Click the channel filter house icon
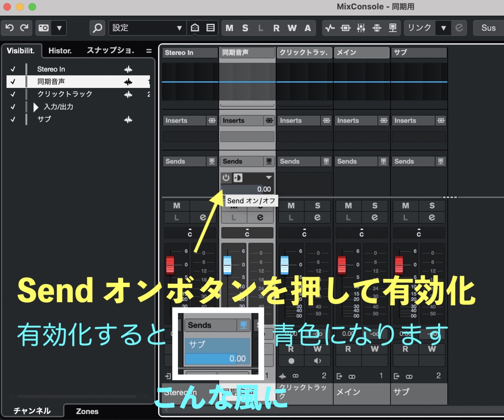504x420 pixels. coord(195,28)
